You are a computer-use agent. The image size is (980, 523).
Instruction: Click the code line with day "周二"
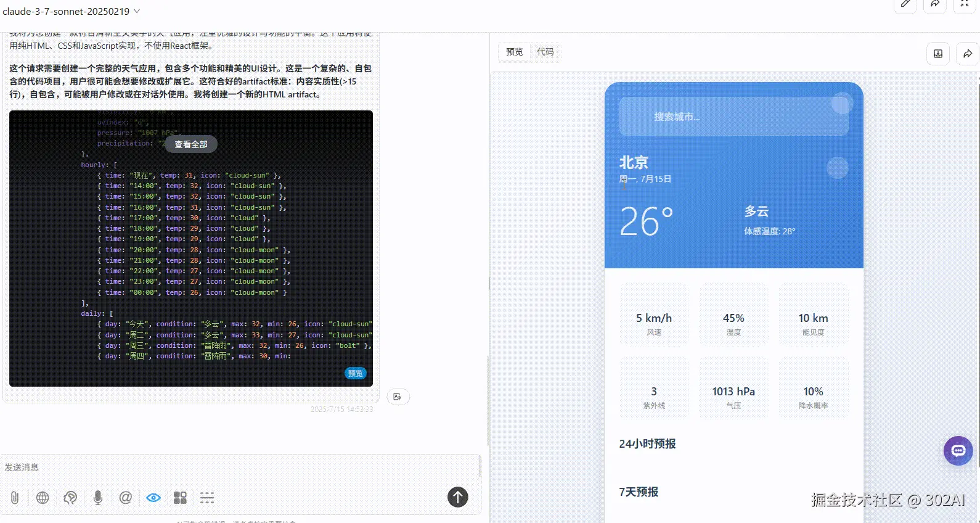pyautogui.click(x=234, y=335)
